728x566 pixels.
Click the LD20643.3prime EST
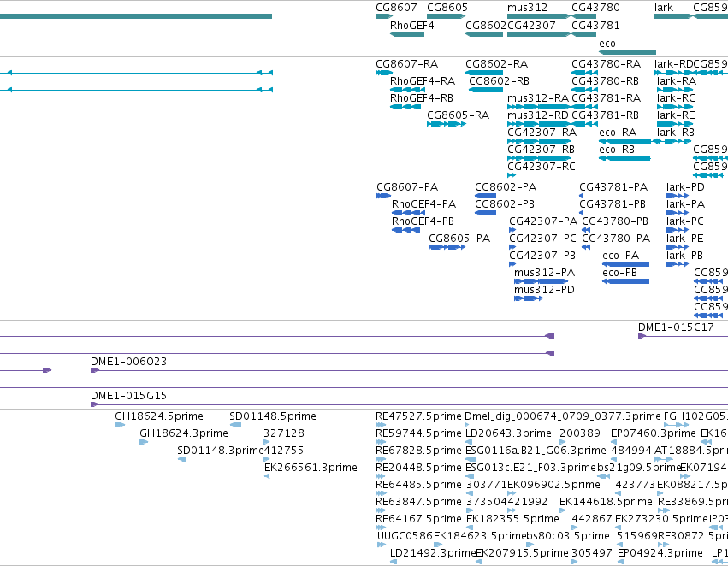click(x=470, y=442)
